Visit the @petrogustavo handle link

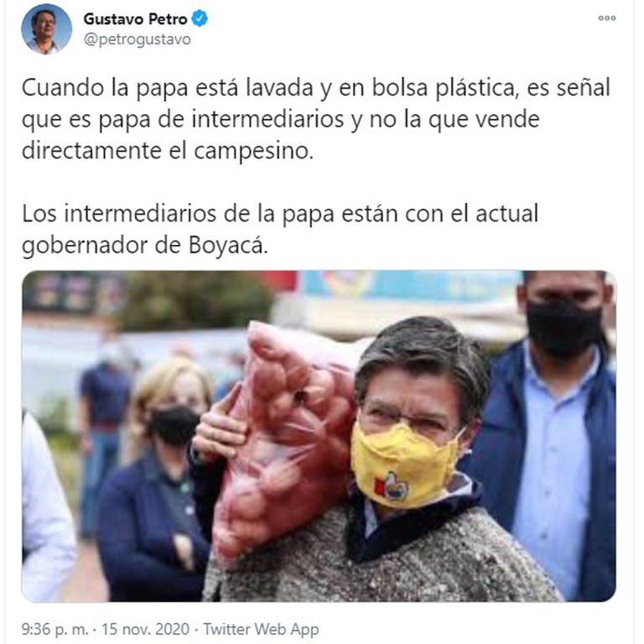(138, 40)
